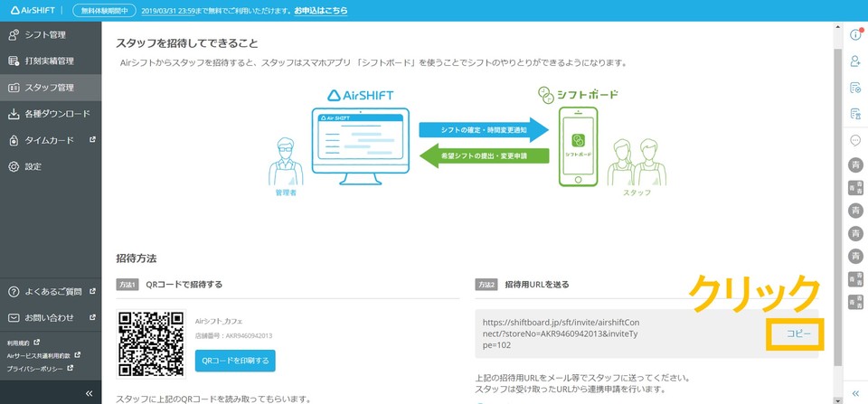868x404 pixels.
Task: Click the スタッフを招待してできること heading
Action: [x=187, y=43]
